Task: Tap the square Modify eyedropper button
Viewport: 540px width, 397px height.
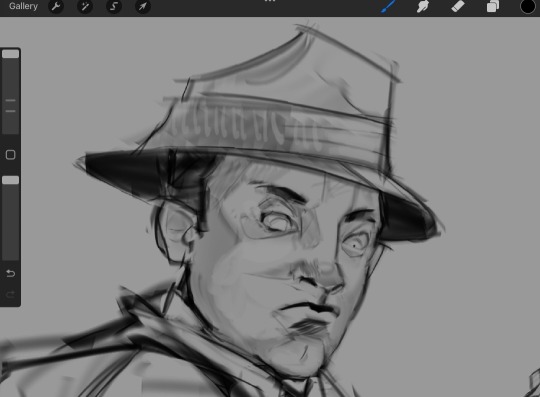Action: tap(10, 155)
